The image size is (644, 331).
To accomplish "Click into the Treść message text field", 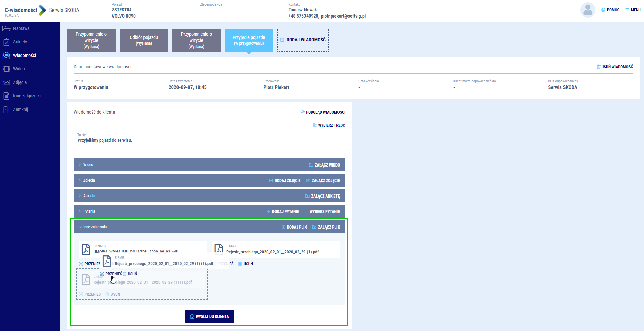I will 209,144.
